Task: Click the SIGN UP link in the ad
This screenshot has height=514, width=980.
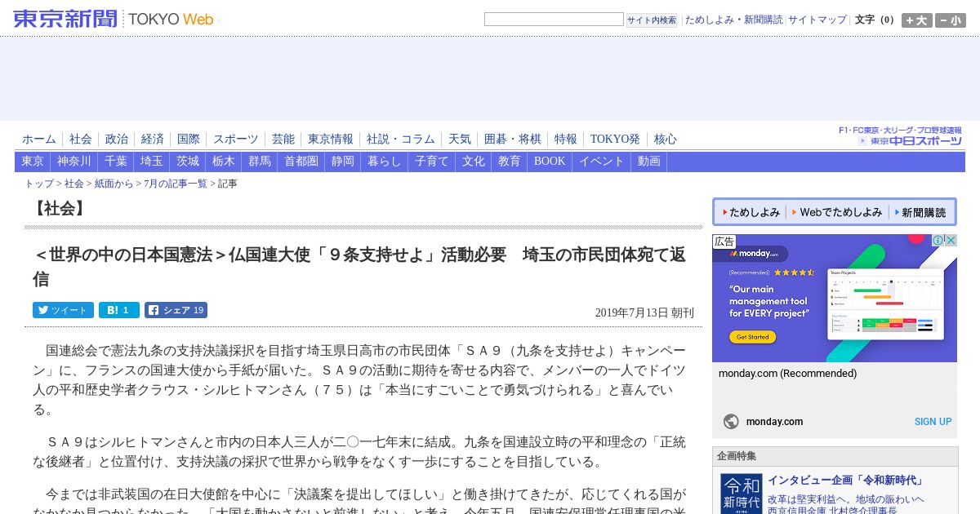Action: coord(933,422)
